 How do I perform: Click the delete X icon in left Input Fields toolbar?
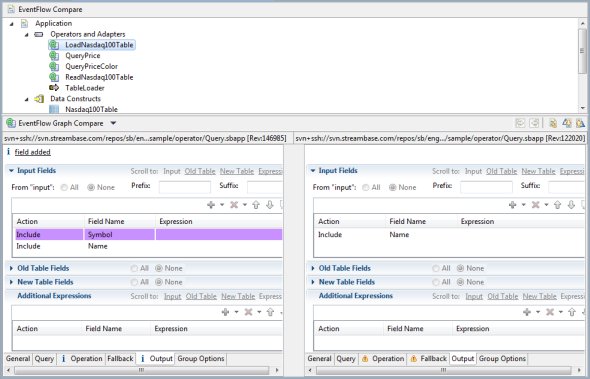(234, 204)
